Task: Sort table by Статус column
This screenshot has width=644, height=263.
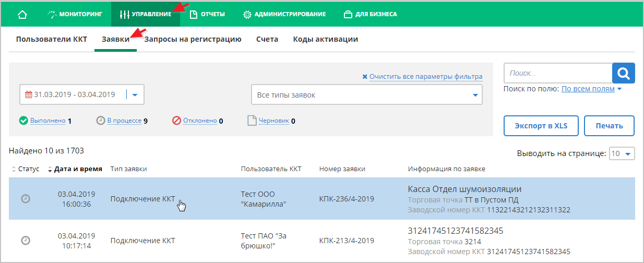Action: [x=25, y=169]
